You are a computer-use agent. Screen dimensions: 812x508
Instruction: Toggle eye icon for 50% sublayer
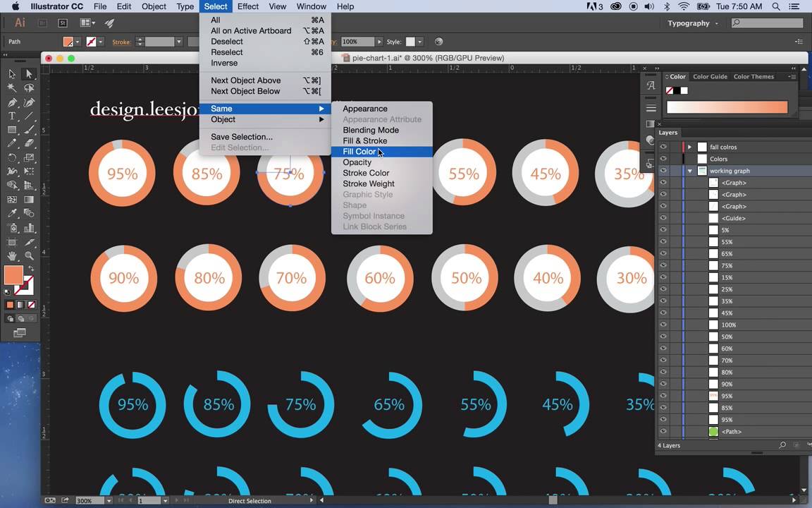(x=663, y=337)
